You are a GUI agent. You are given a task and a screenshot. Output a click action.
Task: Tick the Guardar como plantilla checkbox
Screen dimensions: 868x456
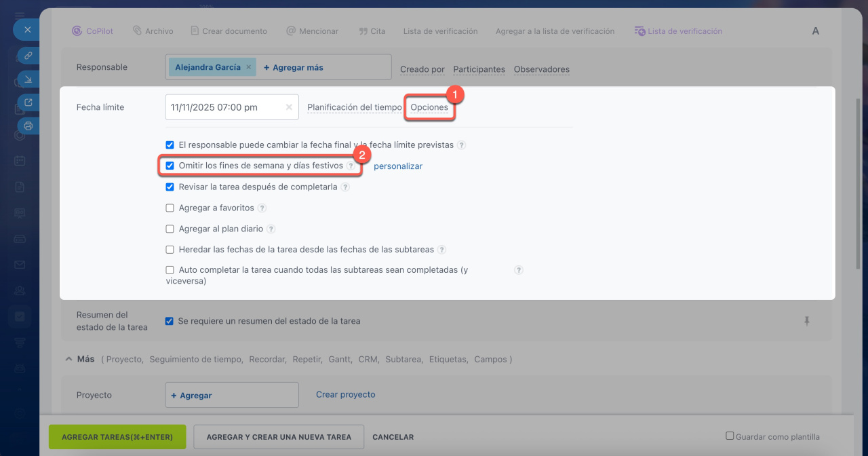730,436
